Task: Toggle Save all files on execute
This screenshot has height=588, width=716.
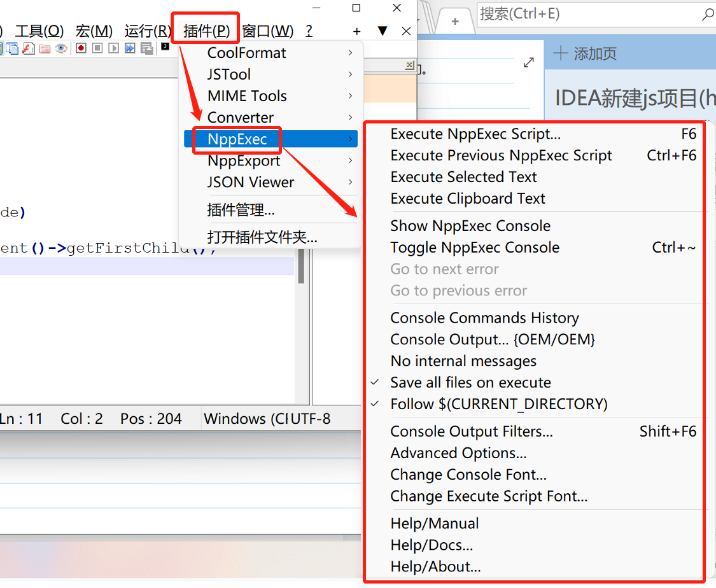Action: click(x=470, y=382)
